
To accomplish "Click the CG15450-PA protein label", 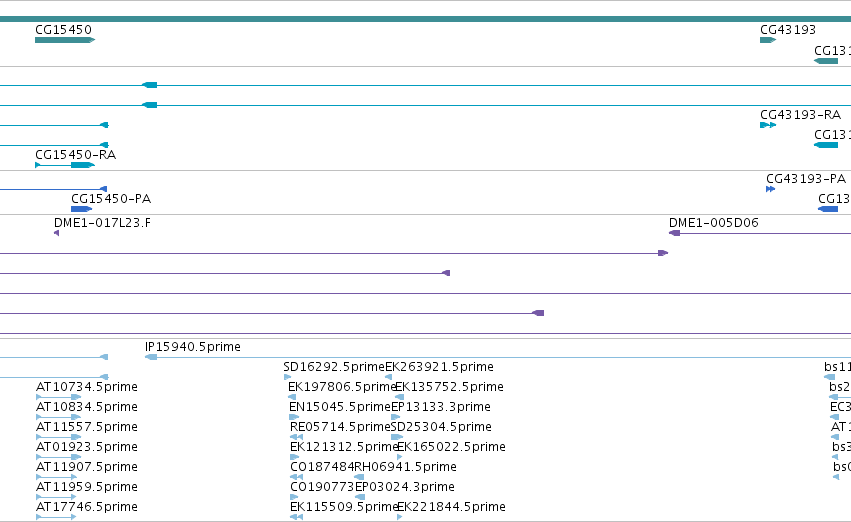I will tap(111, 199).
